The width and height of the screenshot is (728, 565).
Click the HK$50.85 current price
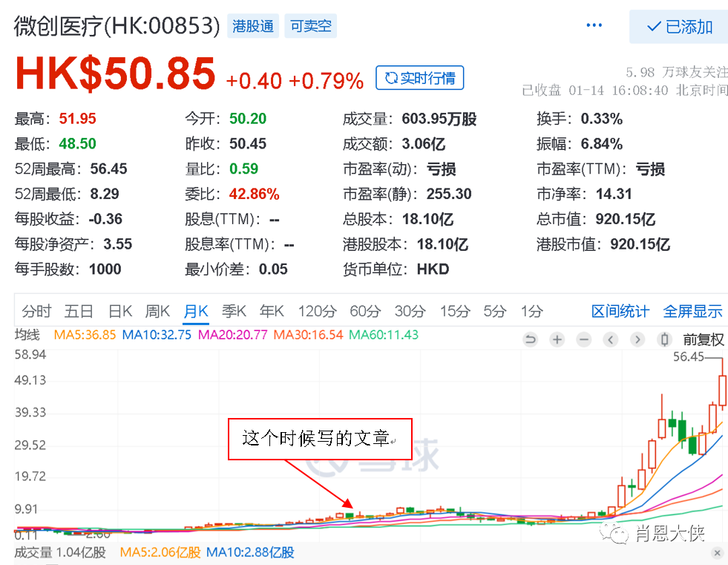click(115, 74)
